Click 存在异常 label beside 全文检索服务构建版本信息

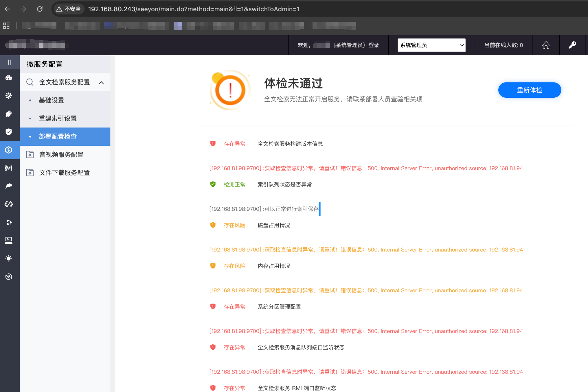tap(234, 144)
